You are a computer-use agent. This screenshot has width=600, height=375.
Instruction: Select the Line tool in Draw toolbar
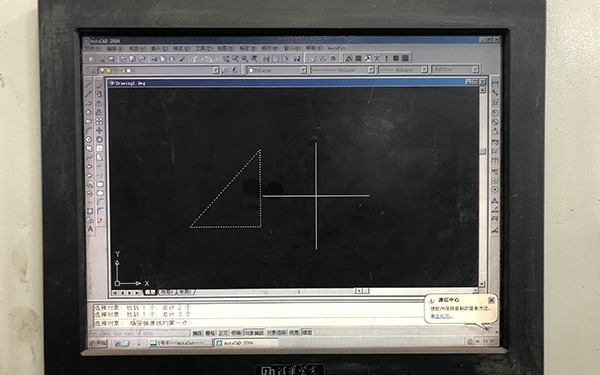tap(88, 85)
